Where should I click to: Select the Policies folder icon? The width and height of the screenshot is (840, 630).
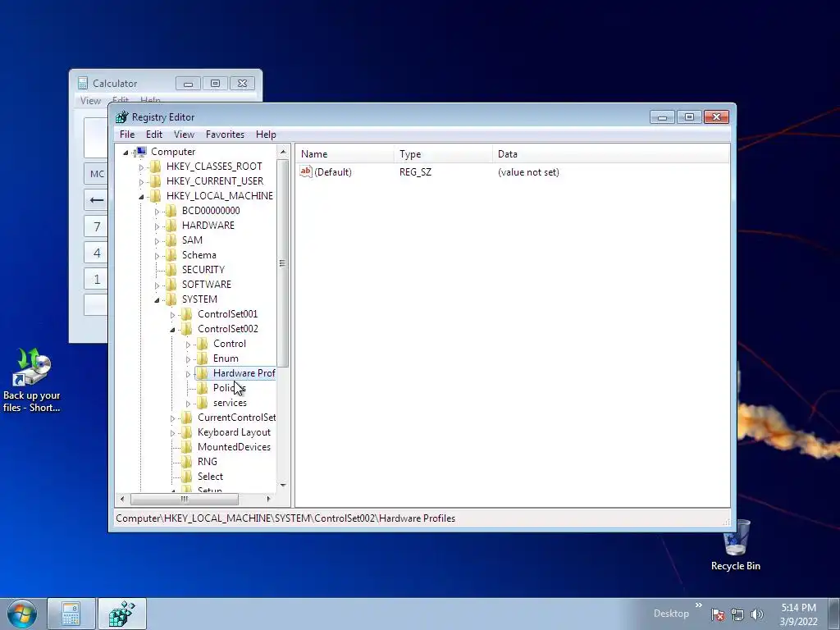202,388
